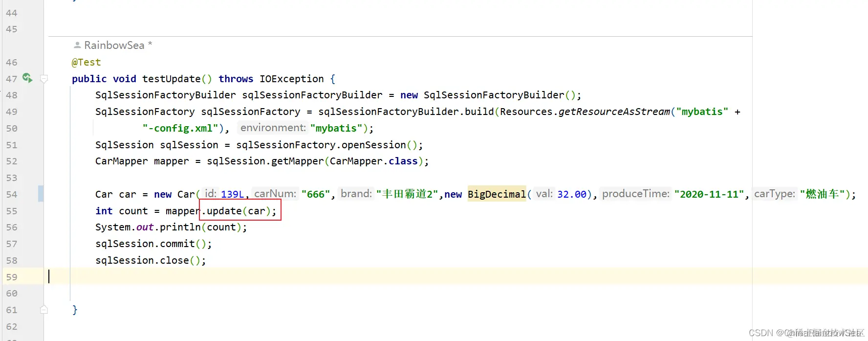Click "燃油车" string literal

tap(822, 194)
